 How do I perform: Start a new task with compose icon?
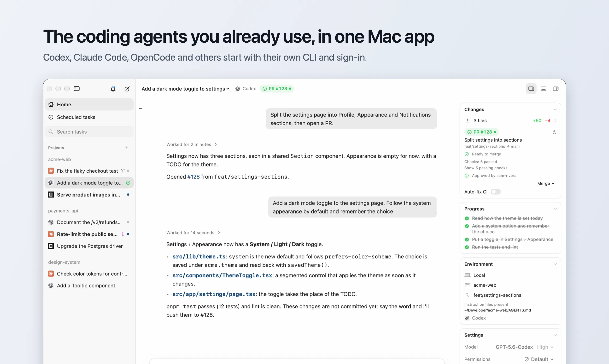(x=127, y=89)
